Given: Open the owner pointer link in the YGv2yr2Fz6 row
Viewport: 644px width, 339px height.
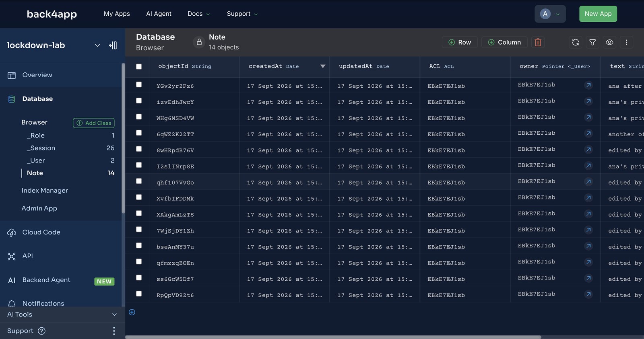Looking at the screenshot, I should (x=588, y=85).
